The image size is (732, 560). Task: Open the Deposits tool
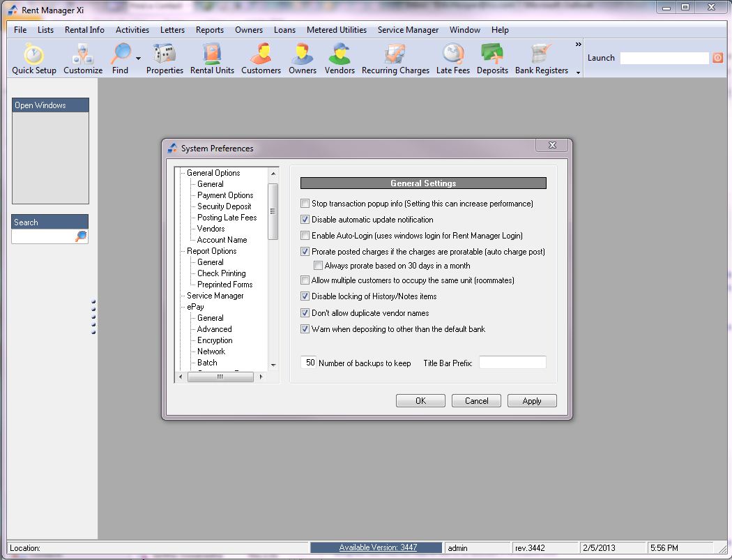click(x=492, y=59)
